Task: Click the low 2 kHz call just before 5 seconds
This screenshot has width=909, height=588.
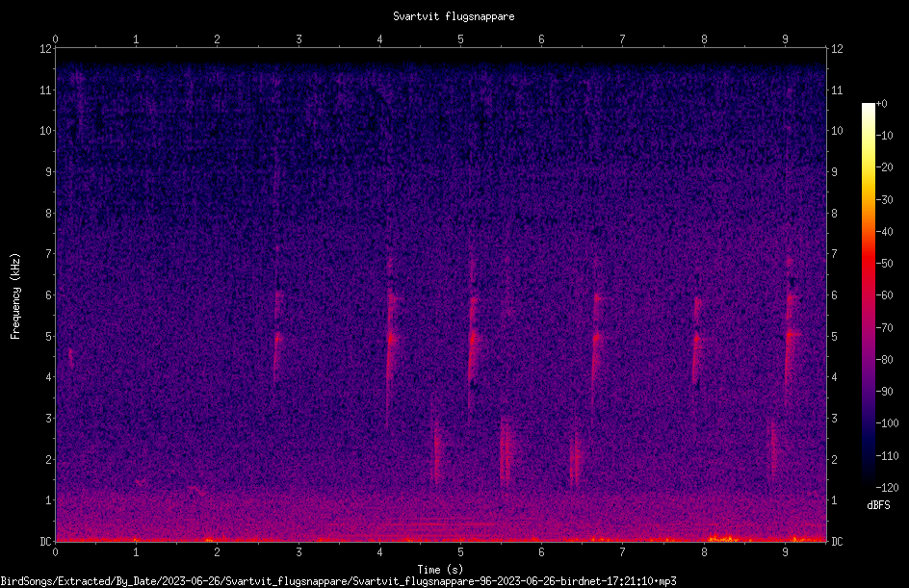Action: tap(436, 453)
